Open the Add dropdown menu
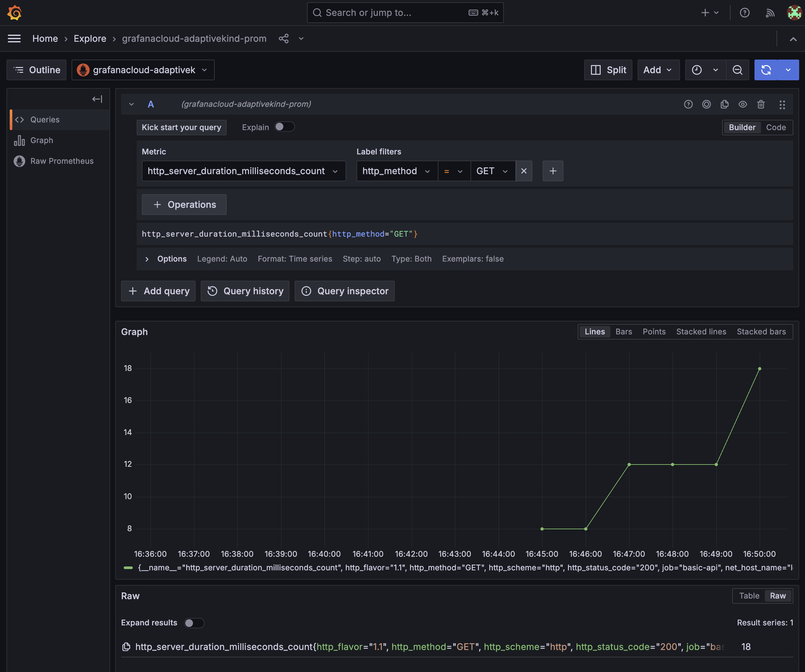Screen dimensions: 805x672 tap(658, 70)
